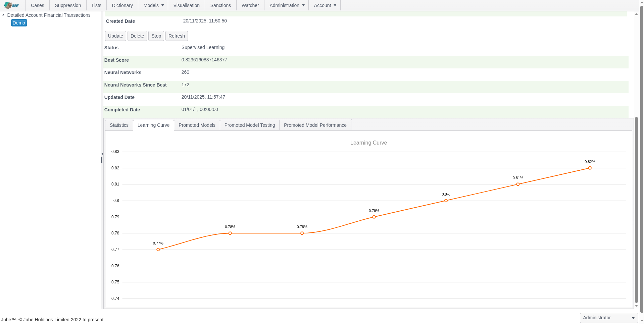Expand the Administration menu
Screen dimensions: 644x324
coord(287,5)
